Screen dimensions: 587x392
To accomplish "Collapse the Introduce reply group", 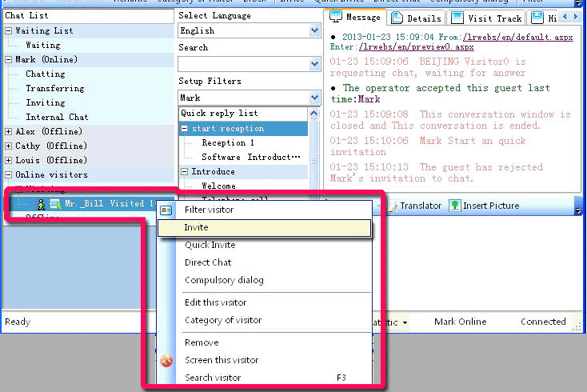I will [185, 171].
